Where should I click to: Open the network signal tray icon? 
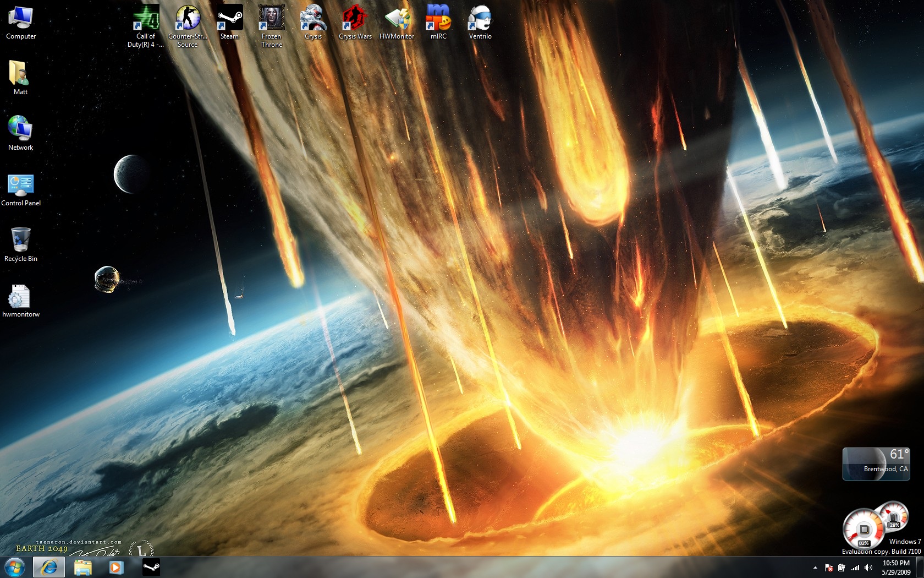point(855,568)
